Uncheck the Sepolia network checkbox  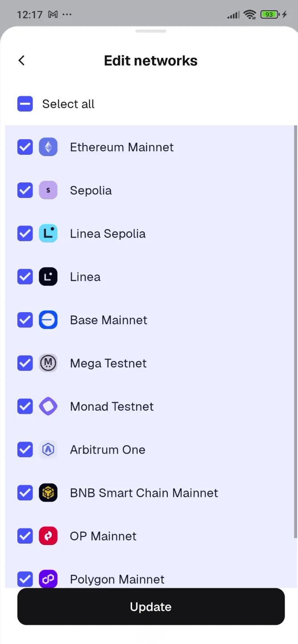[25, 190]
